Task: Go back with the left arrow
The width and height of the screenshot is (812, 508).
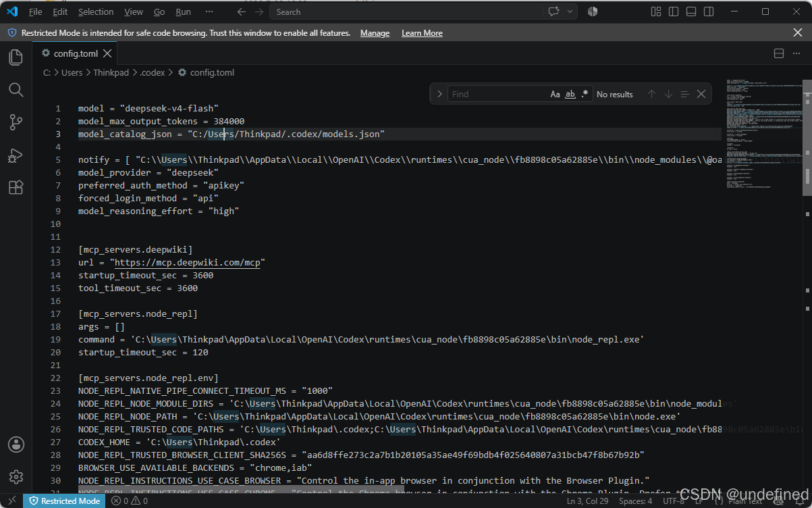Action: click(242, 11)
